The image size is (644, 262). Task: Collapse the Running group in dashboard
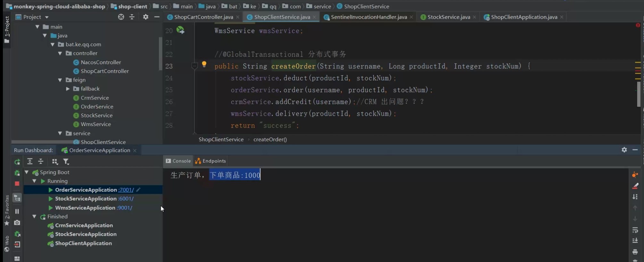(35, 181)
